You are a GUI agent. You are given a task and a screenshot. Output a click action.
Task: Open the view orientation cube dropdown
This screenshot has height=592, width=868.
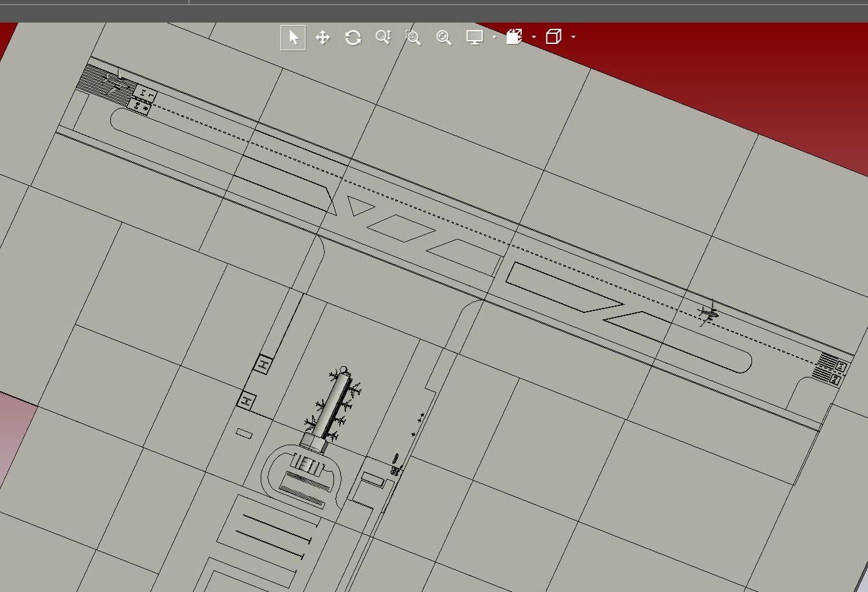573,37
